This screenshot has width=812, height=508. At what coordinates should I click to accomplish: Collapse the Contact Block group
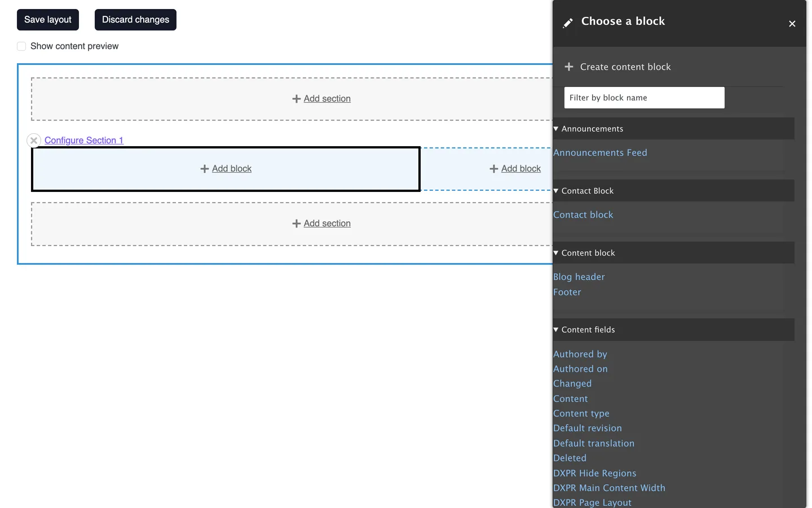pyautogui.click(x=673, y=191)
